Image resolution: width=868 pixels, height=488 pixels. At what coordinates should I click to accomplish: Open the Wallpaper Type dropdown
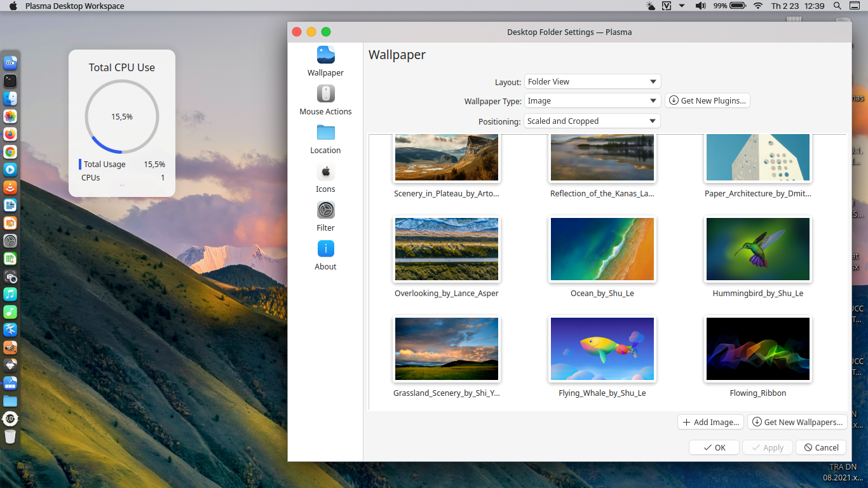coord(592,100)
